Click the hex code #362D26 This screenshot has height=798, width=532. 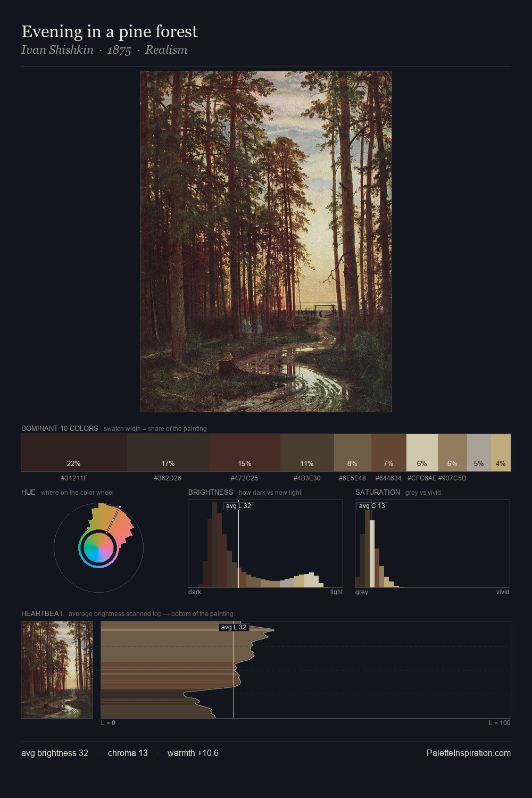coord(168,478)
